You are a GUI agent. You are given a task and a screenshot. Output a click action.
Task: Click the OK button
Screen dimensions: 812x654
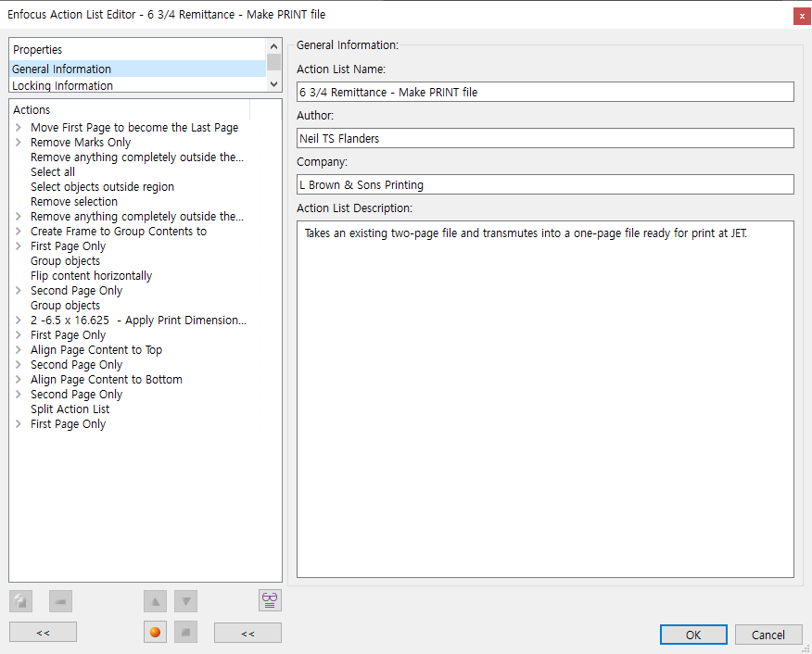tap(693, 635)
